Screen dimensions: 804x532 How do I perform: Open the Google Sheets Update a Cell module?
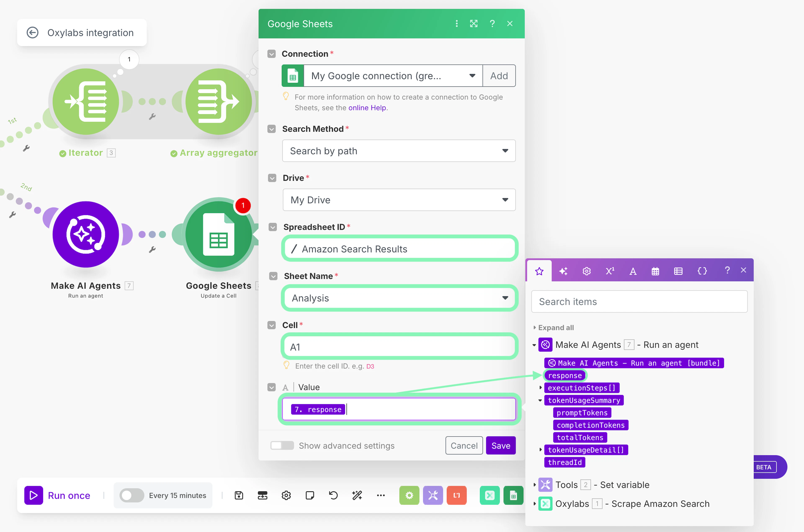[x=219, y=235]
